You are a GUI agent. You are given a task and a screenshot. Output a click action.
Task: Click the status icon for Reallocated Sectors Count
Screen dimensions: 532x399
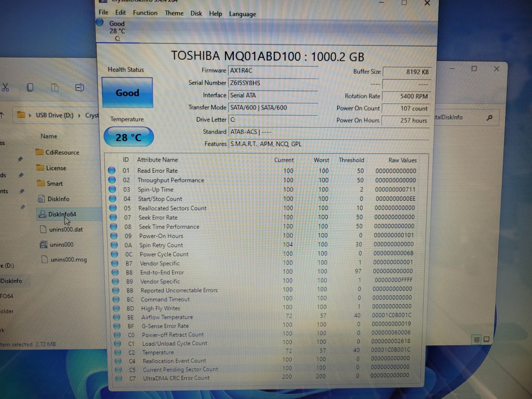point(113,208)
